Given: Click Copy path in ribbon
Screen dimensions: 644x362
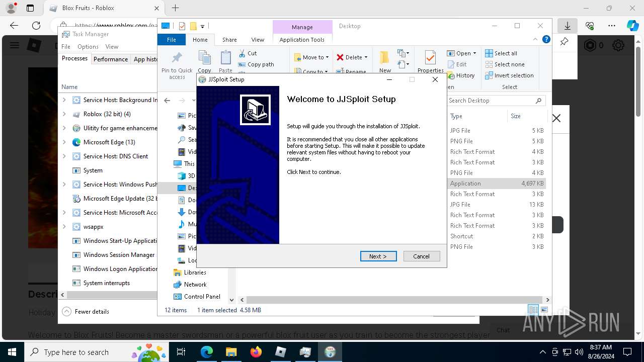Looking at the screenshot, I should point(256,64).
